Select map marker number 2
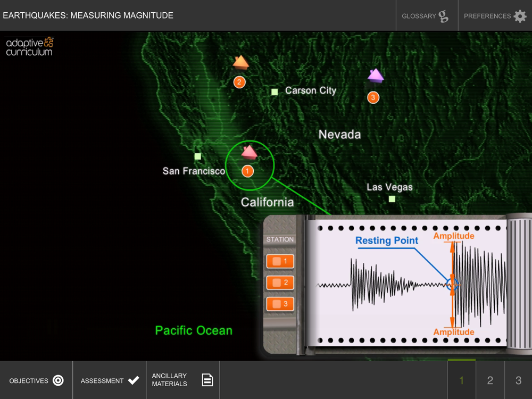 239,82
